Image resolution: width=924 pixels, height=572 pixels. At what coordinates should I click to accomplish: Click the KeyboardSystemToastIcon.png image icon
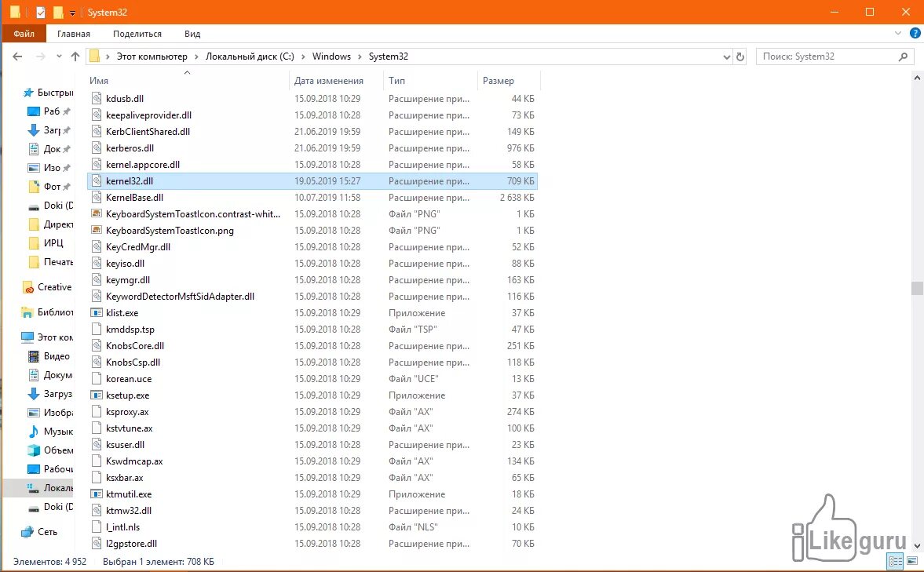click(x=97, y=231)
